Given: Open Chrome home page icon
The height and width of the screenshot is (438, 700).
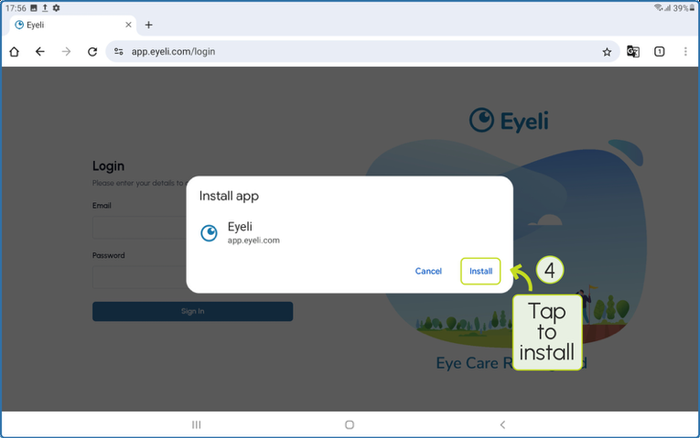Looking at the screenshot, I should coord(14,52).
